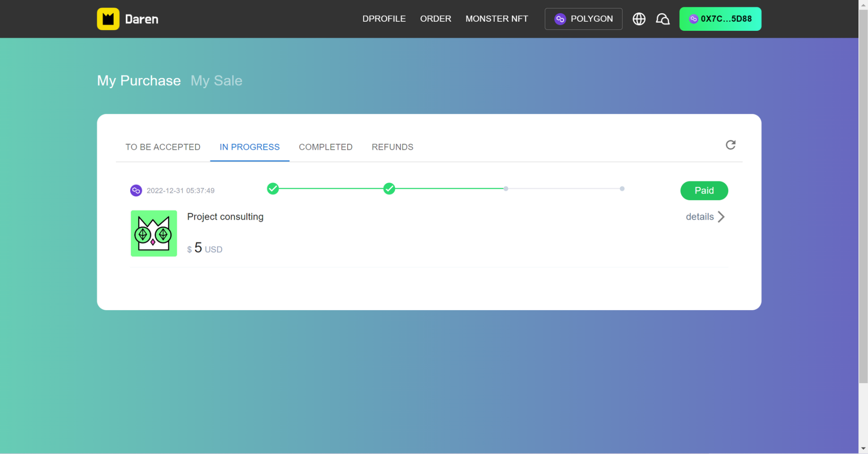Switch to the TO BE ACCEPTED tab
Image resolution: width=868 pixels, height=454 pixels.
tap(163, 147)
